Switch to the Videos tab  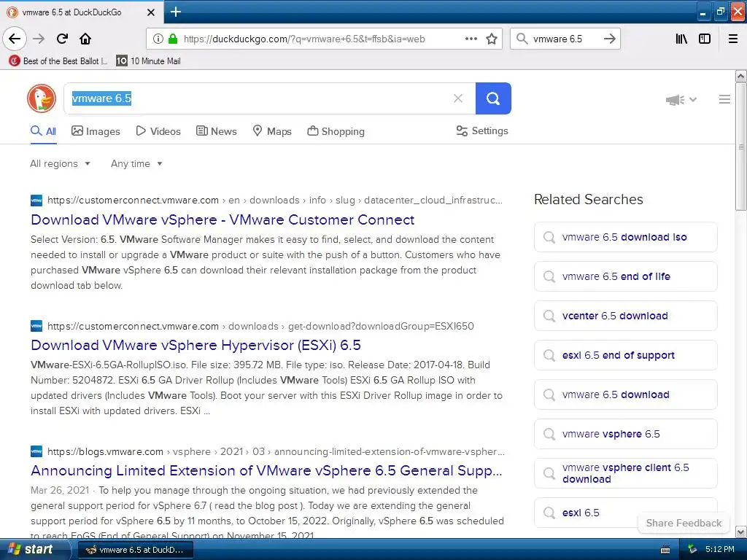point(158,131)
